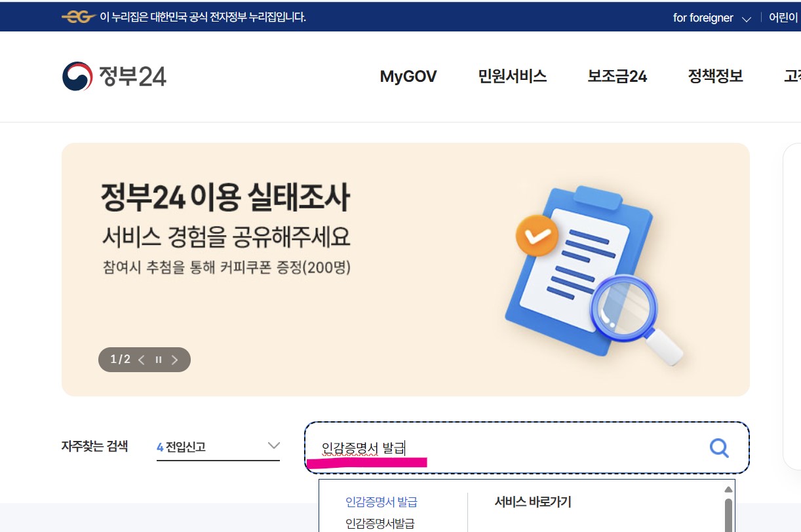Image resolution: width=801 pixels, height=532 pixels.
Task: Click suggestion list scrollbar up arrow
Action: (728, 489)
